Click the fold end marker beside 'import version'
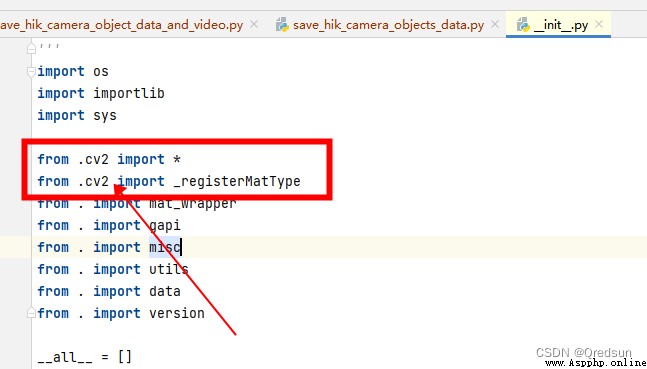647x369 pixels. 31,313
